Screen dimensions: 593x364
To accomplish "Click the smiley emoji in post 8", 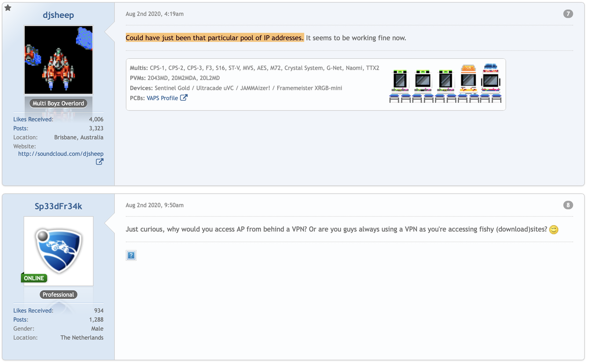I will tap(554, 230).
